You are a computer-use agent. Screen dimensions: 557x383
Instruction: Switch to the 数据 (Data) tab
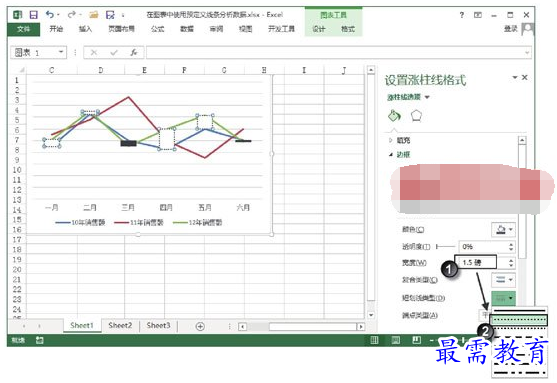pos(187,29)
